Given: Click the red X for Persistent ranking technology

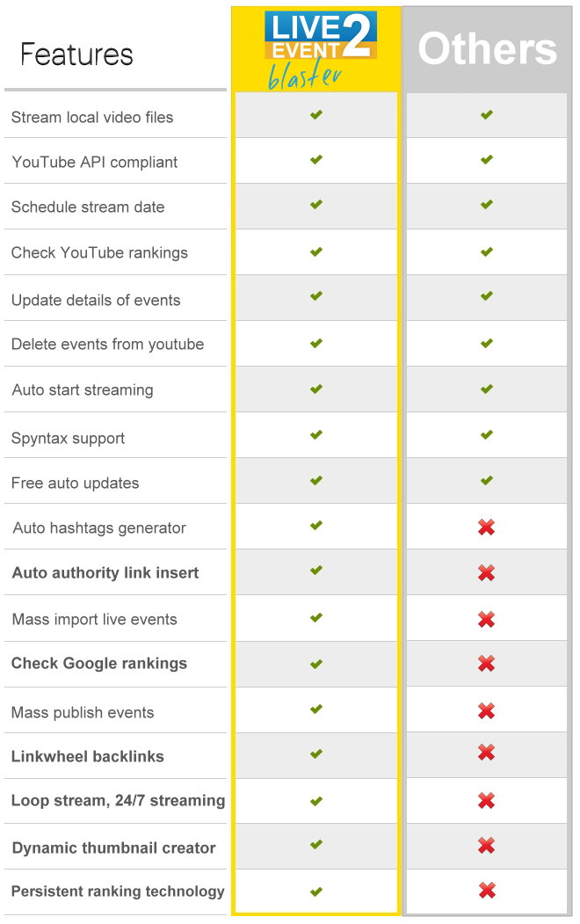Looking at the screenshot, I should 487,890.
